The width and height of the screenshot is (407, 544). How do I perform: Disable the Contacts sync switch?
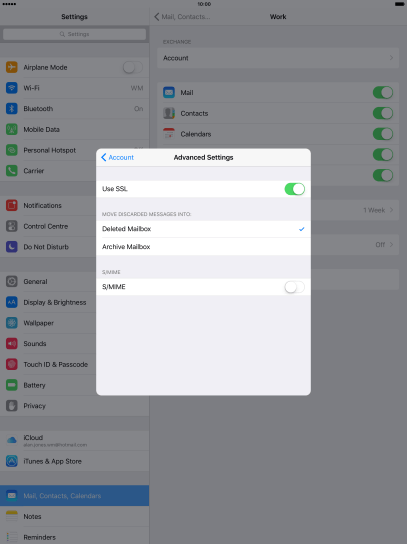(383, 113)
